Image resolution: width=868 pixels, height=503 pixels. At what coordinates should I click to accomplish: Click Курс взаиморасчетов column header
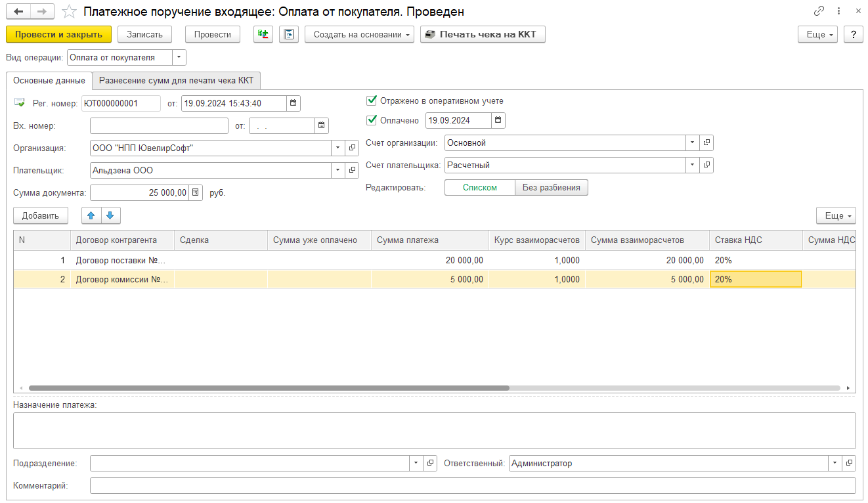(x=537, y=240)
